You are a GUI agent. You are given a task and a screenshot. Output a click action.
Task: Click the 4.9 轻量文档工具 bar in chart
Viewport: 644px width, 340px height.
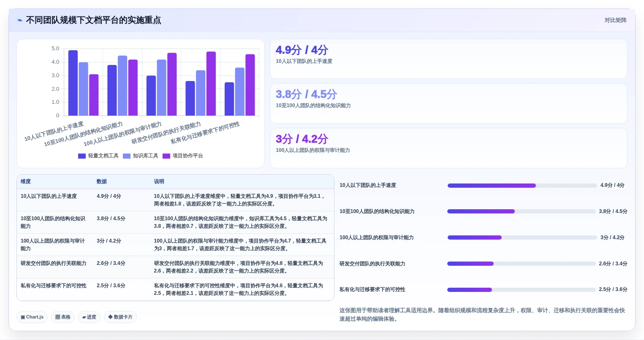click(73, 83)
